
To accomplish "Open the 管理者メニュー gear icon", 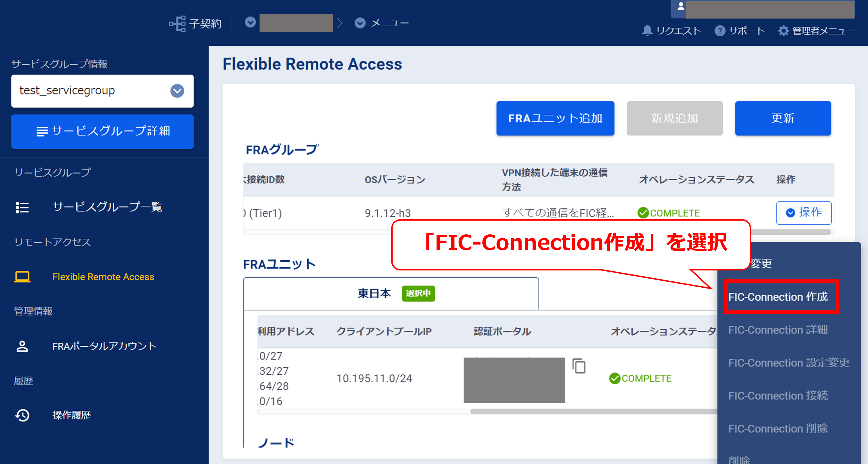I will [784, 31].
